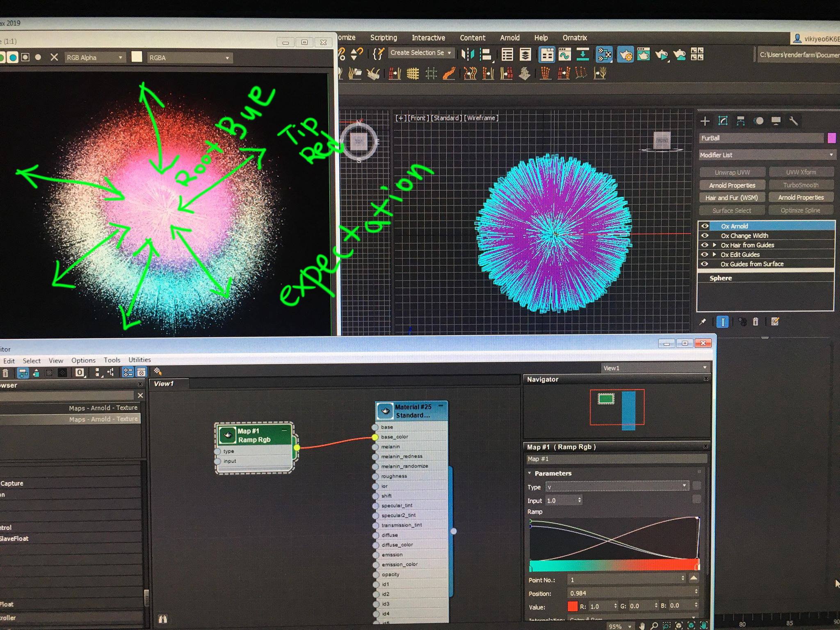
Task: Click the Configure Modifier Sets icon
Action: (x=775, y=322)
